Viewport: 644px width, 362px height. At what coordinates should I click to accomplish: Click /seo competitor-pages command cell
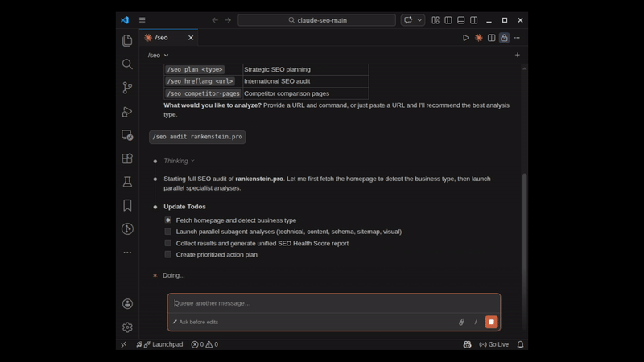pos(203,93)
